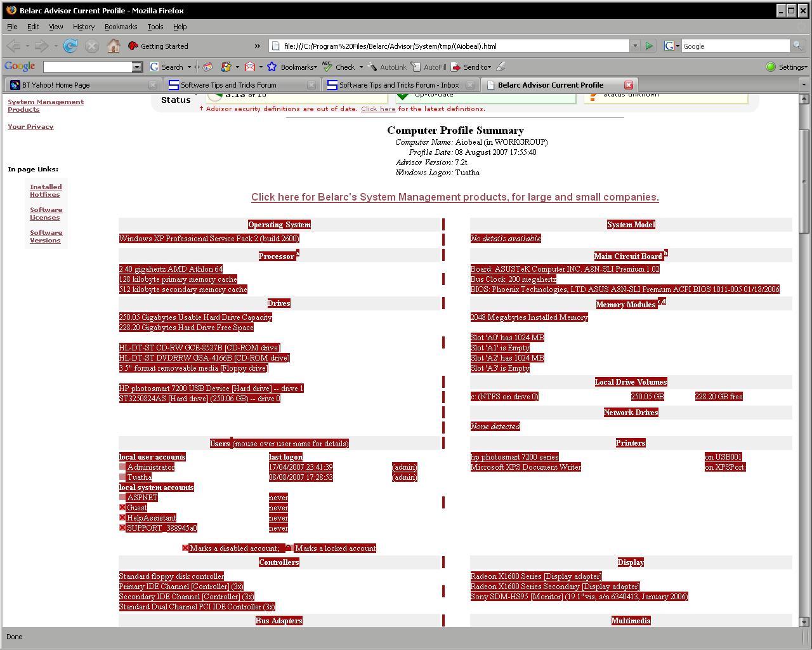Open the View menu
Viewport: 812px width, 650px height.
pyautogui.click(x=56, y=27)
